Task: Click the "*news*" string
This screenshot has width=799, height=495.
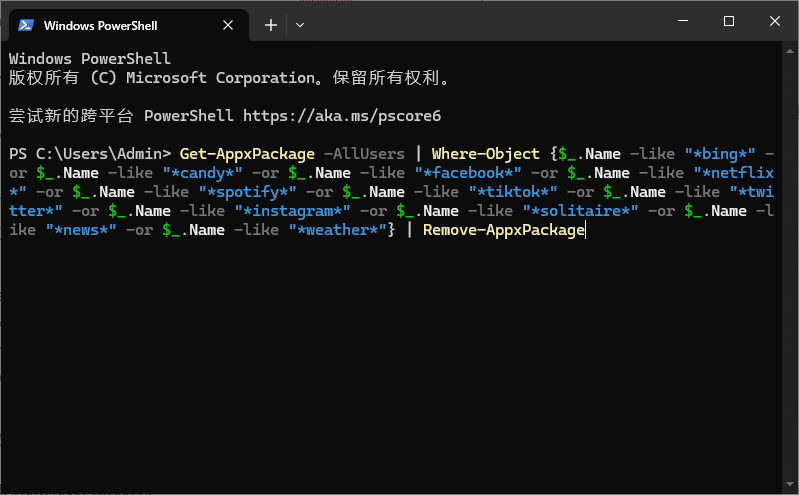Action: click(x=81, y=230)
